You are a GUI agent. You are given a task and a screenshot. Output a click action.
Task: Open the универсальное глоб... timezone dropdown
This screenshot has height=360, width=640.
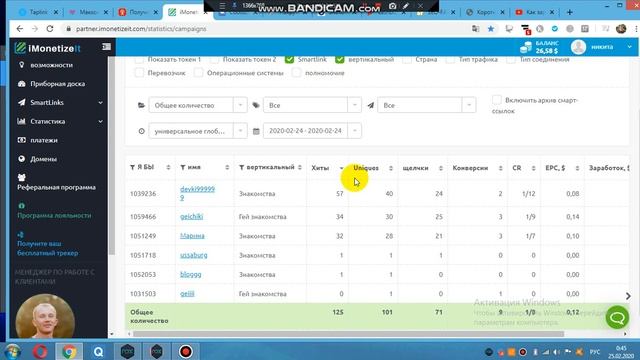pyautogui.click(x=198, y=131)
